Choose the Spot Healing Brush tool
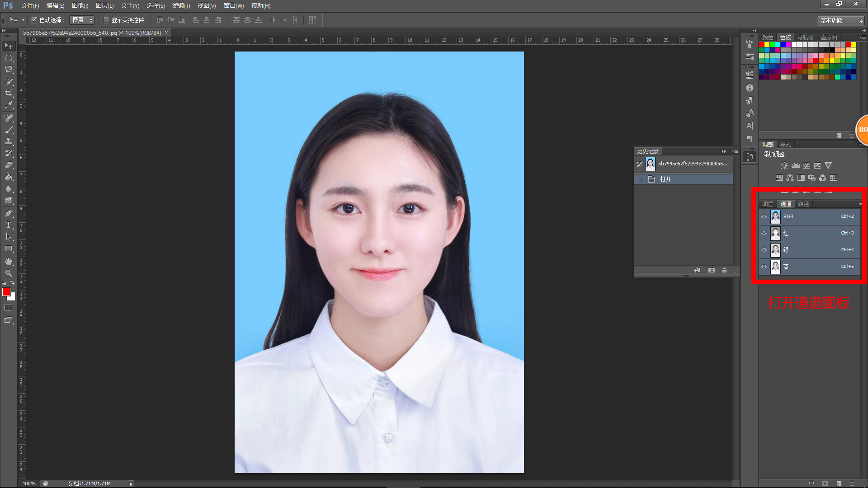The height and width of the screenshot is (488, 868). (9, 117)
